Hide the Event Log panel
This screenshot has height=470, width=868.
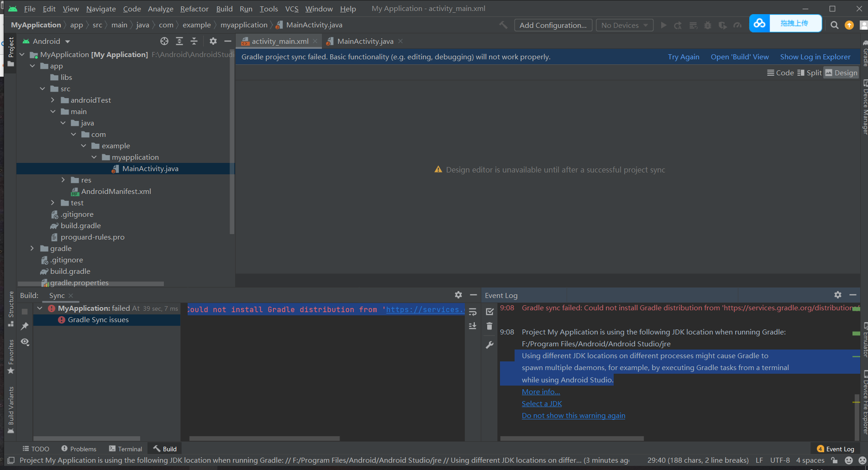pyautogui.click(x=852, y=295)
